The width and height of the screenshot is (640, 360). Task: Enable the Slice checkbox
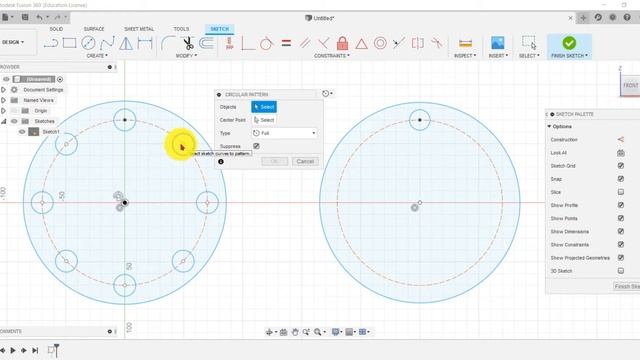pos(621,192)
